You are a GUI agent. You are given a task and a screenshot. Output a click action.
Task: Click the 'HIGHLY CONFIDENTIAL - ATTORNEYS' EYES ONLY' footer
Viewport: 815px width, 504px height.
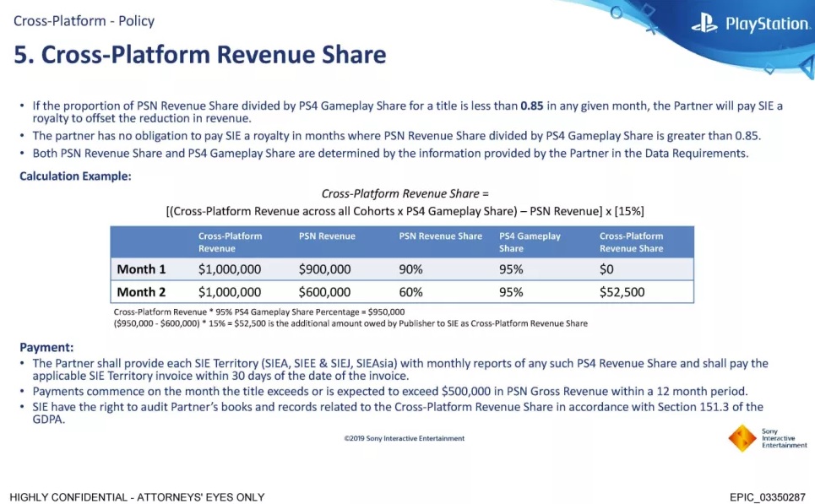pyautogui.click(x=137, y=496)
